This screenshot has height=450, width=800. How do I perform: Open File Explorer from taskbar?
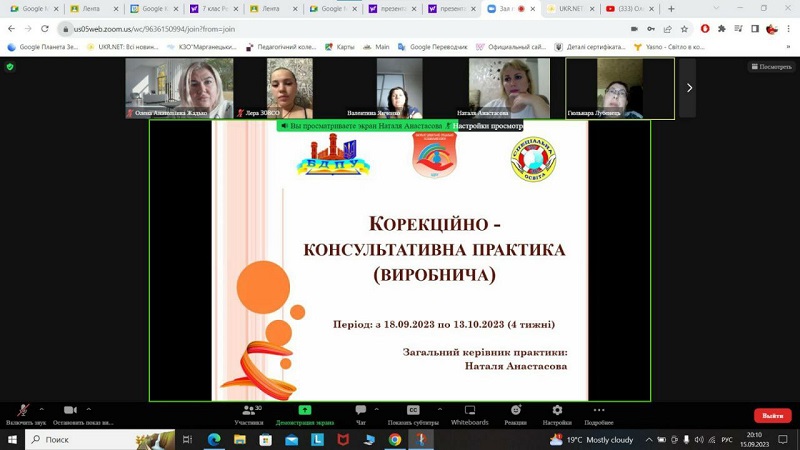coord(239,439)
